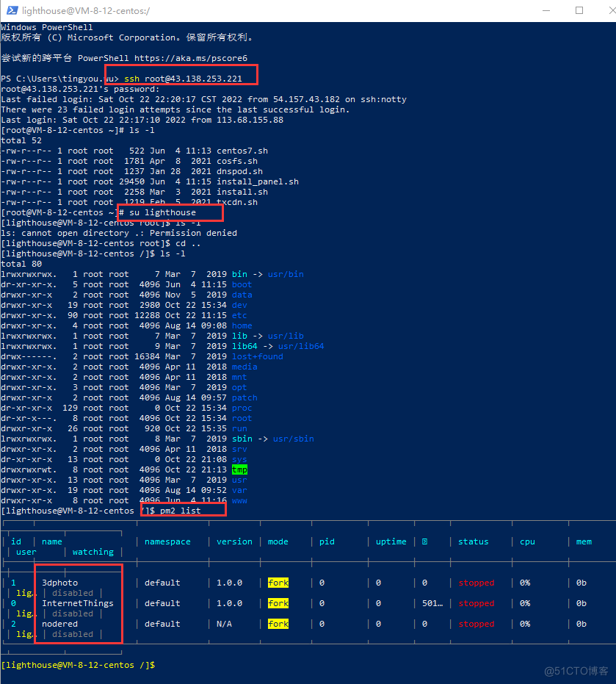Viewport: 616px width, 684px height.
Task: Click the mnt directory entry
Action: pos(239,378)
